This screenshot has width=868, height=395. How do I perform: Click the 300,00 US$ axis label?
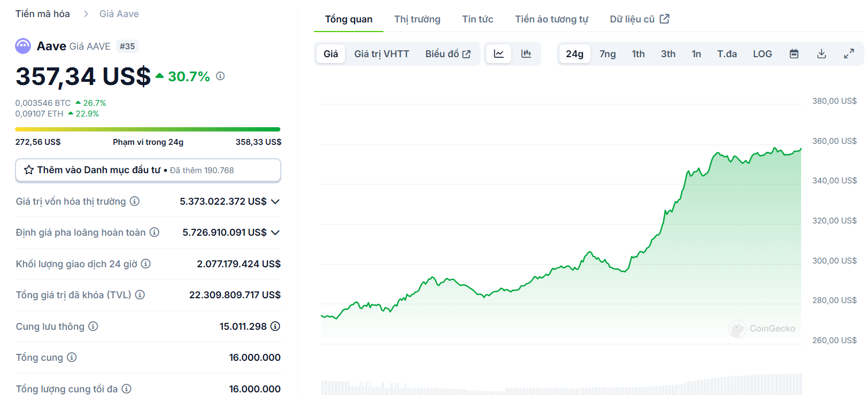(834, 260)
